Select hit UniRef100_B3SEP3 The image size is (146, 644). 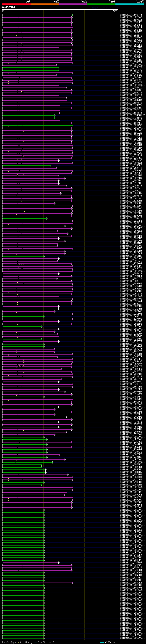tap(131, 166)
